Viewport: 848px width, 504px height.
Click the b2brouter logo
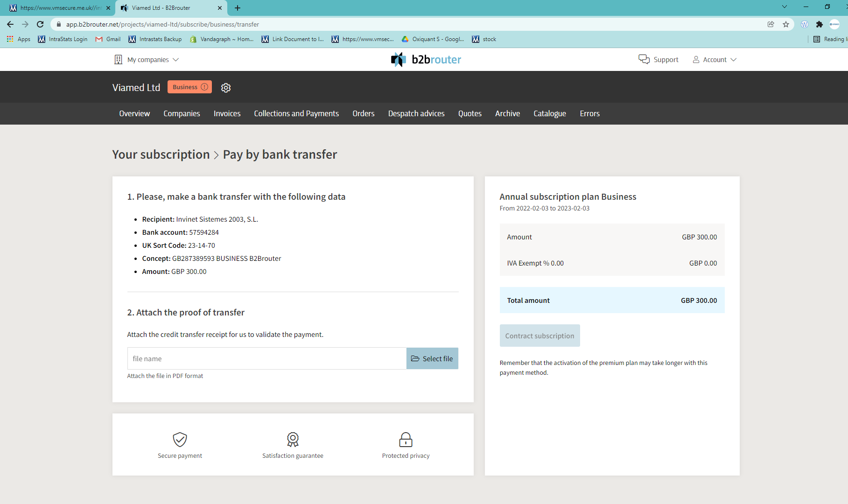426,60
